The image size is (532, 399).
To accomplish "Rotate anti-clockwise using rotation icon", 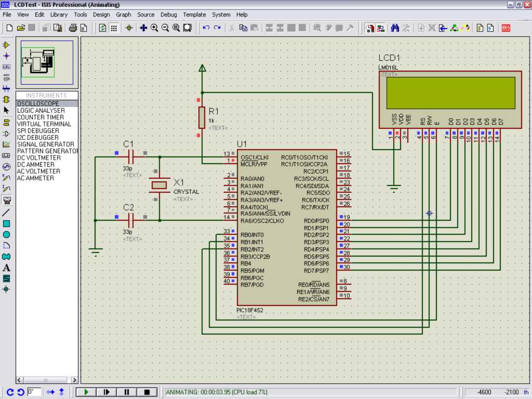I will coord(20,392).
